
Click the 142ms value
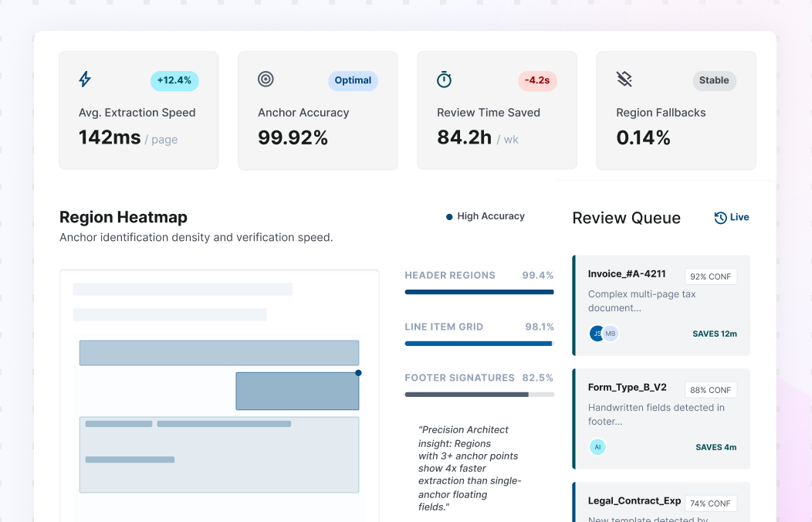tap(110, 137)
